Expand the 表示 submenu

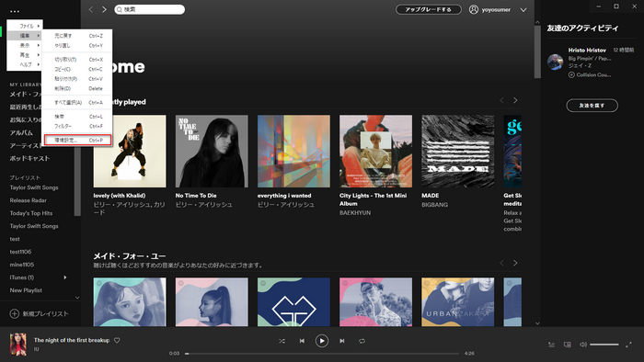coord(25,45)
